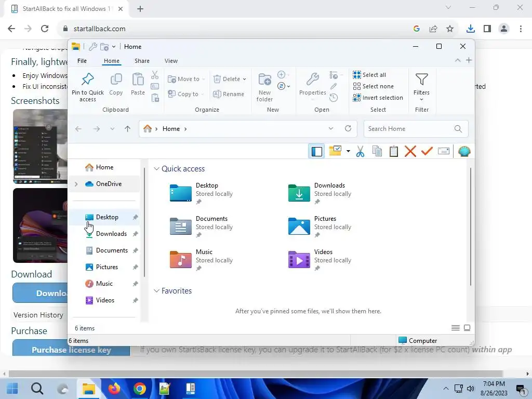Switch to the View ribbon tab

tap(171, 61)
